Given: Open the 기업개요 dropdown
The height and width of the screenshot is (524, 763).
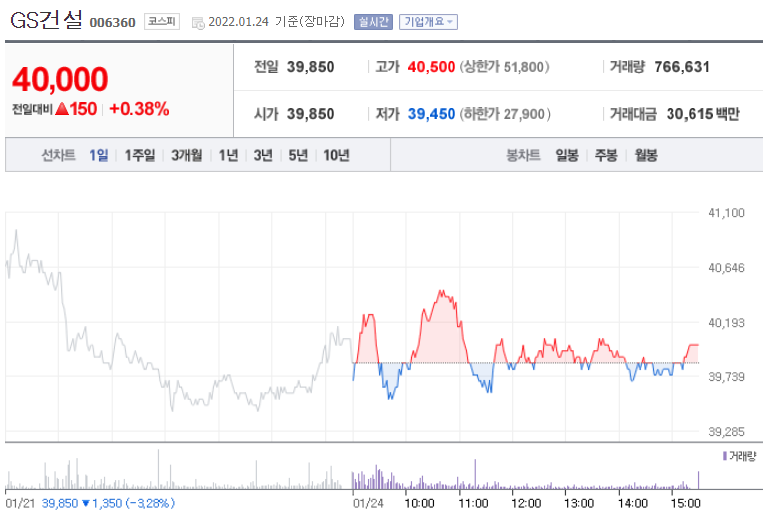Looking at the screenshot, I should [428, 22].
